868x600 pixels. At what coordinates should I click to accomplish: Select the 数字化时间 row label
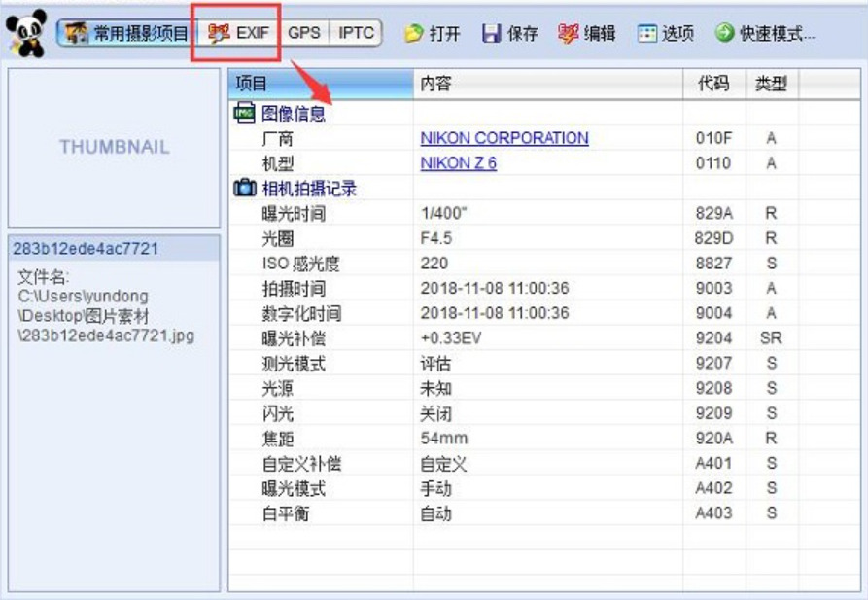click(301, 313)
